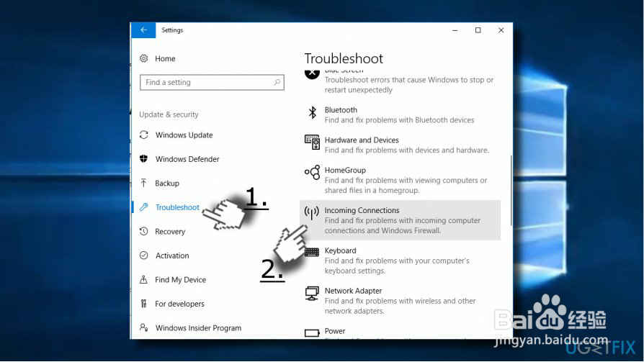Click the Bluetooth symbol icon

tap(312, 112)
